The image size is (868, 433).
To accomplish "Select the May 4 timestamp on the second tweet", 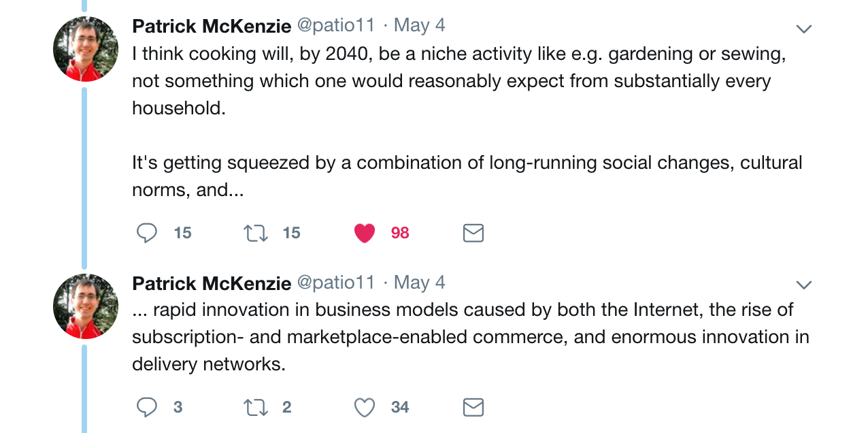I will [420, 282].
